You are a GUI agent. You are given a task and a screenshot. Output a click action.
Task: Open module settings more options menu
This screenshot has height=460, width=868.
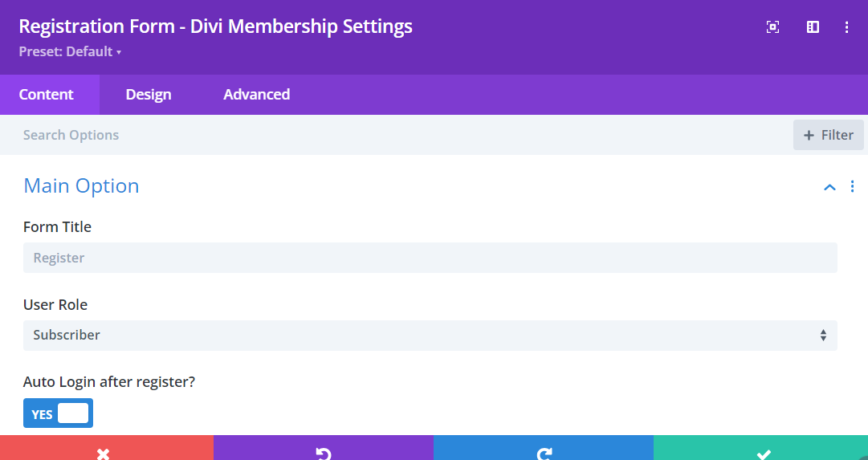pos(846,26)
